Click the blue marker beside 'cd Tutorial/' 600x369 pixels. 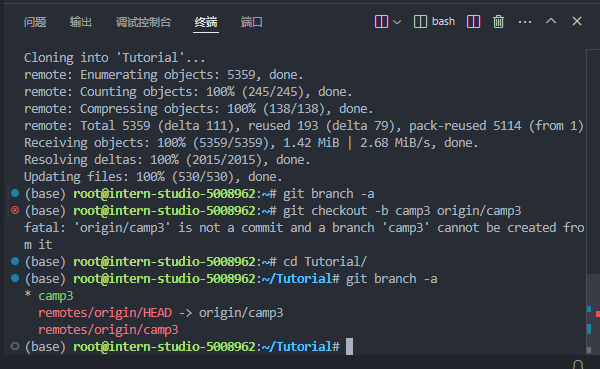(x=15, y=261)
